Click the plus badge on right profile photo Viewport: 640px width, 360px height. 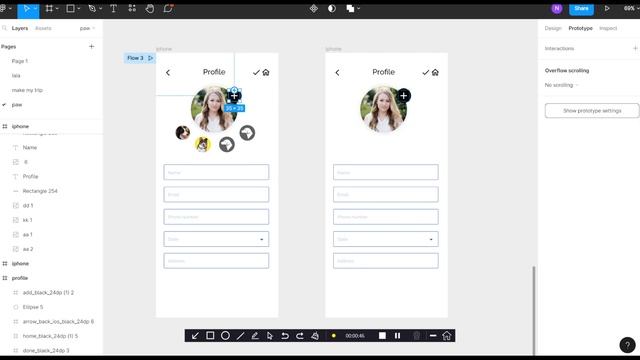(403, 96)
